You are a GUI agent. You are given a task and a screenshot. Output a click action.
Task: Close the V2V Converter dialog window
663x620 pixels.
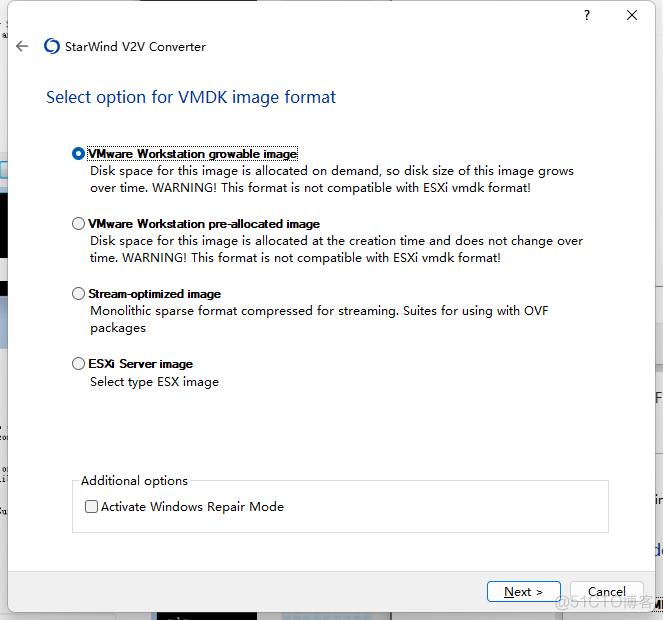point(632,15)
